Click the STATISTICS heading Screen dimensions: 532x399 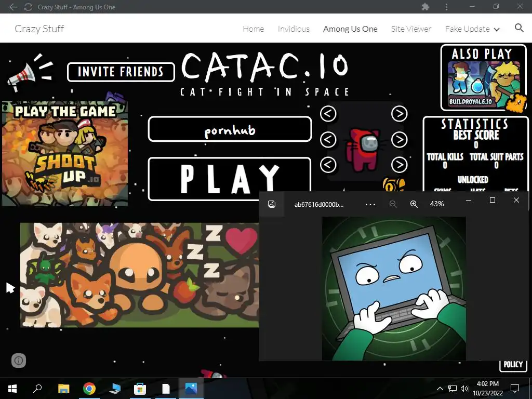pyautogui.click(x=475, y=124)
